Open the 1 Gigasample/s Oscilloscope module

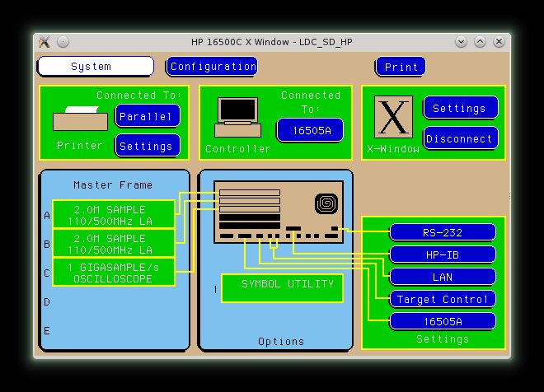(114, 272)
